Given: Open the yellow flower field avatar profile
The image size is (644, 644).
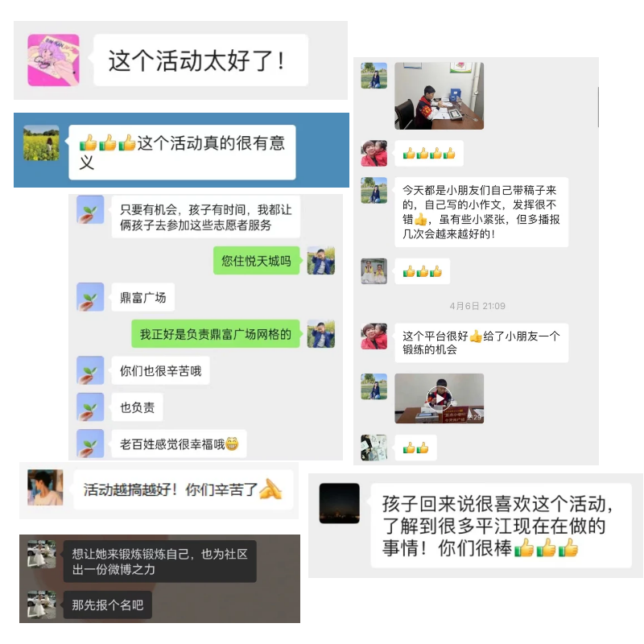Looking at the screenshot, I should [41, 143].
